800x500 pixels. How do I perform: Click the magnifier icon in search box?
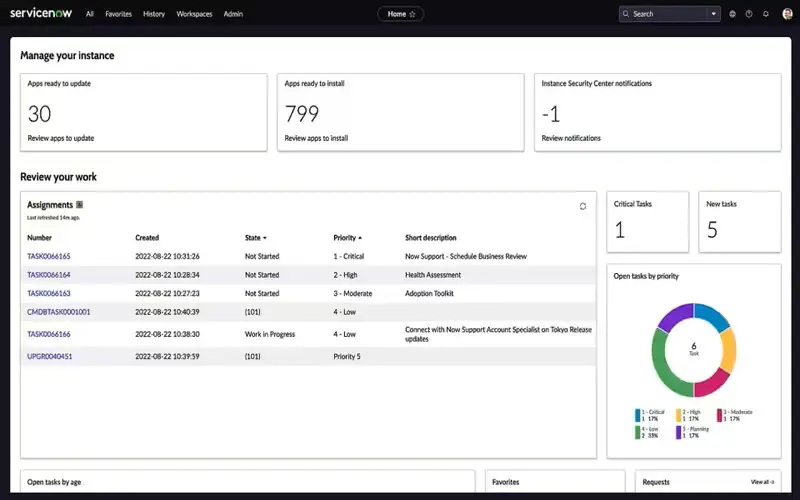[x=627, y=14]
